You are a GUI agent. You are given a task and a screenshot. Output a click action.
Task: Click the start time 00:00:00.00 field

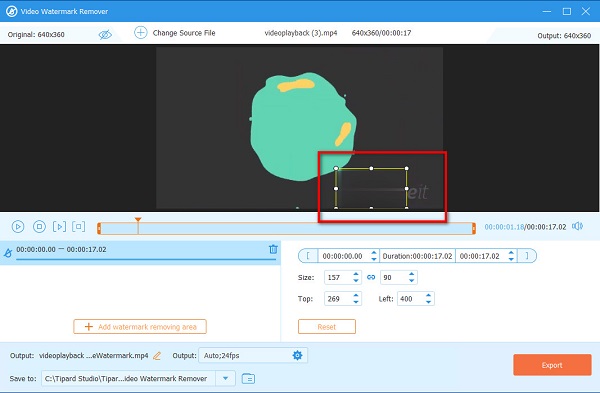coord(343,256)
